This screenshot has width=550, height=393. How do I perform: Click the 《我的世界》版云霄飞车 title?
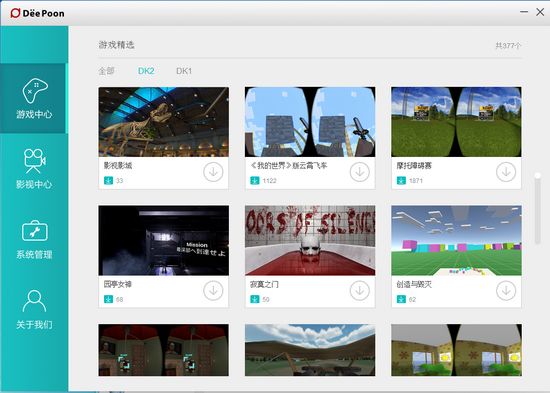tap(289, 166)
